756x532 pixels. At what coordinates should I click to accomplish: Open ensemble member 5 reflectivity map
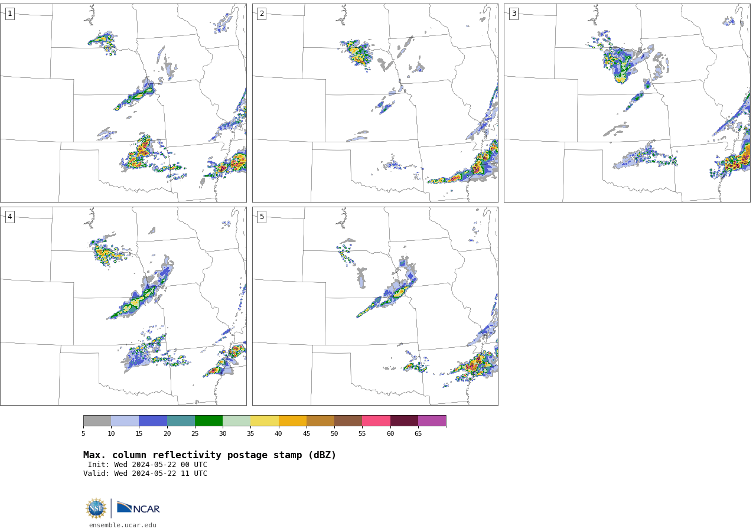tap(375, 306)
